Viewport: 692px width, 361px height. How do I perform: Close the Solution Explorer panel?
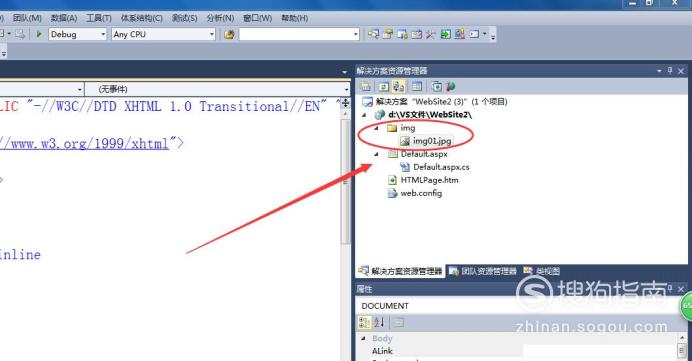681,71
